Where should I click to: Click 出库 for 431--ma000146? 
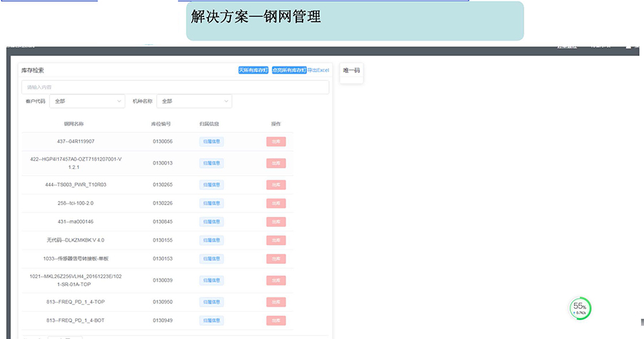tap(275, 222)
